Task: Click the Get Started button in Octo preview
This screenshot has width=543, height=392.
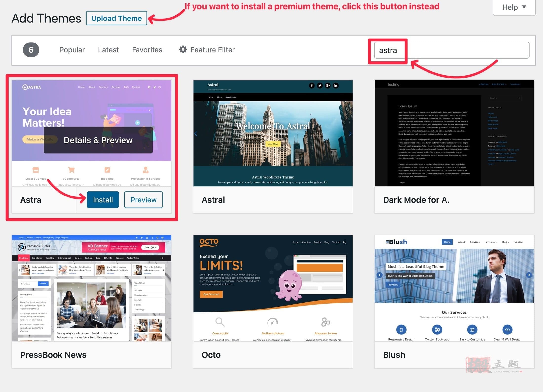Action: pos(211,294)
